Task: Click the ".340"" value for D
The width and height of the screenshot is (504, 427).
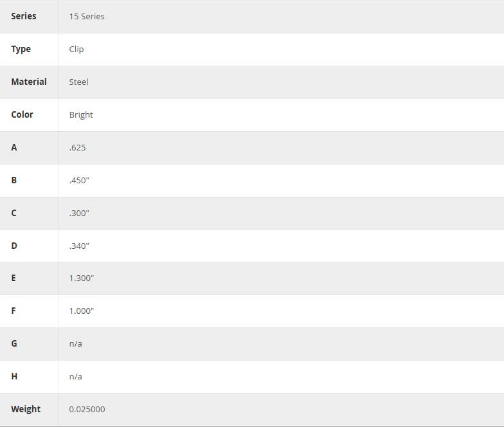Action: [x=79, y=246]
